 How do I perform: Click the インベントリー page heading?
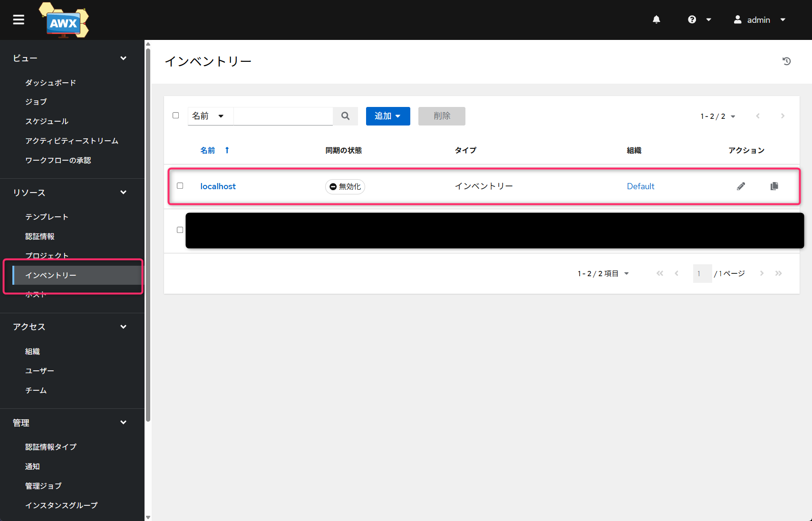point(208,61)
